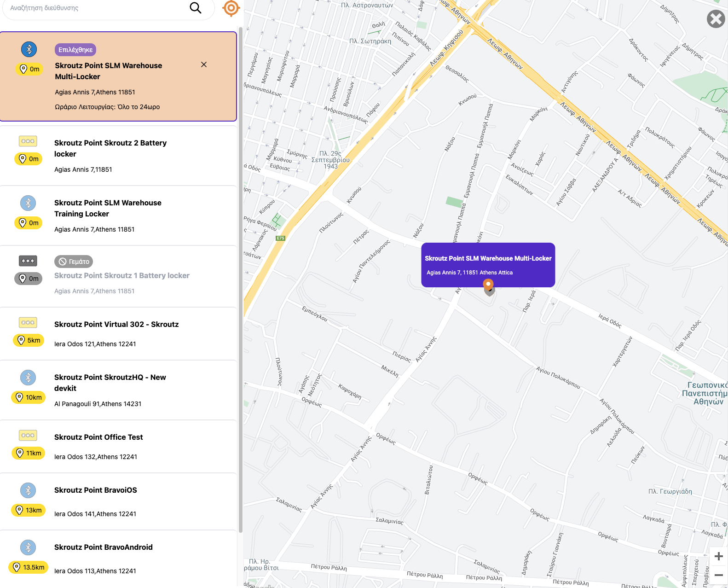Viewport: 728px width, 588px height.
Task: Click the Bluetooth icon on Multi-Locker card
Action: click(x=29, y=49)
